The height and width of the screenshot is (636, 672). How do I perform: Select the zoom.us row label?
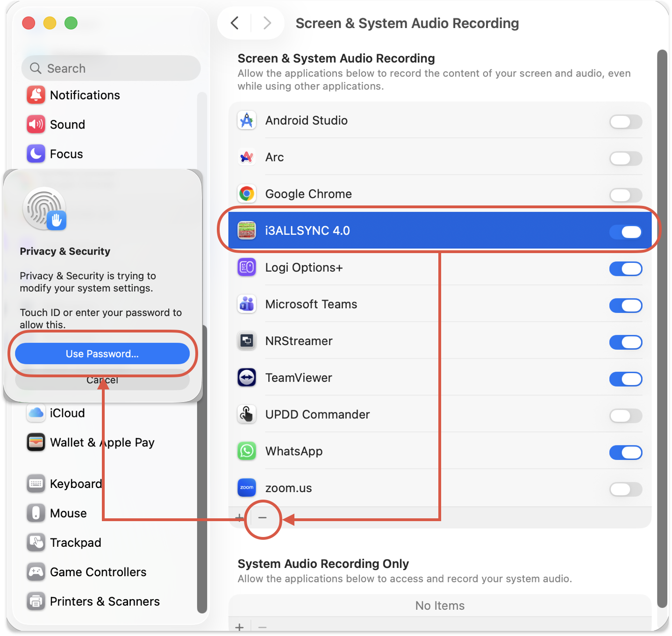tap(288, 488)
